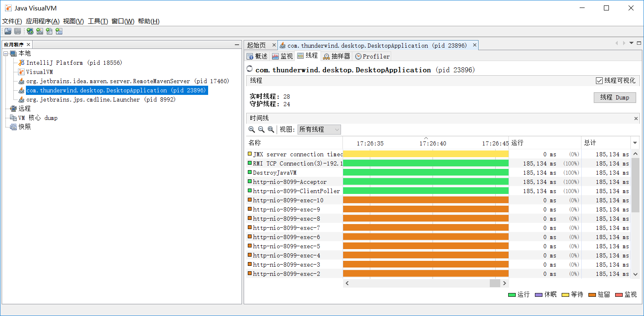Image resolution: width=644 pixels, height=316 pixels.
Task: Click the Add VM Coredump toolbar icon
Action: point(49,31)
